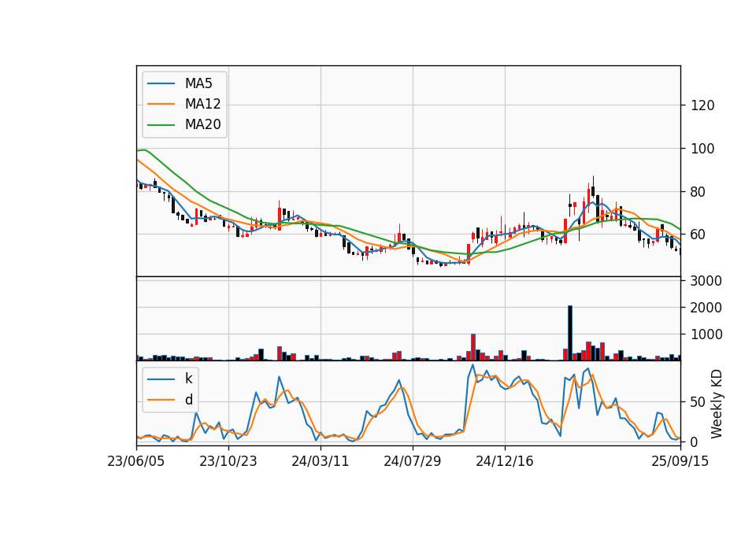756x543 pixels.
Task: Click the 80 price axis label
Action: tap(699, 192)
